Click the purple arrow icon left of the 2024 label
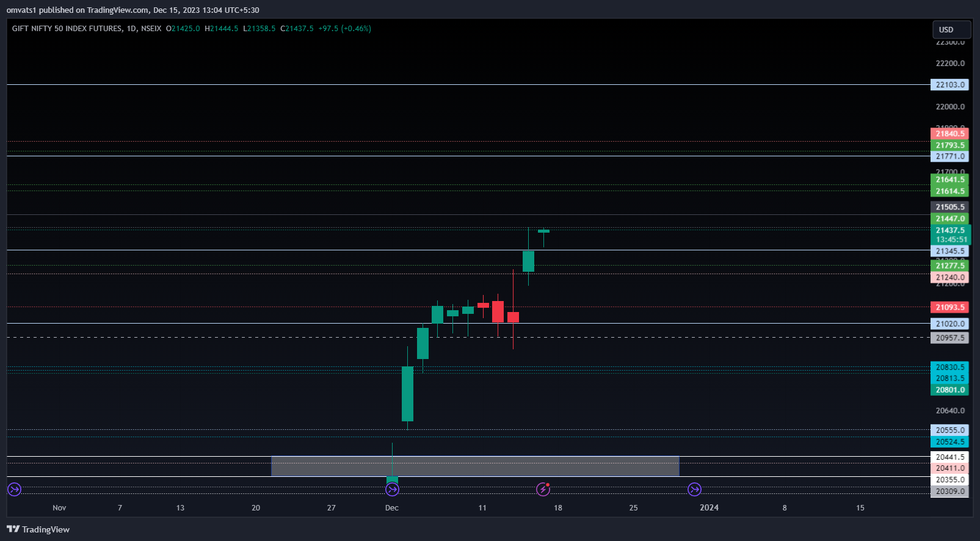This screenshot has height=541, width=980. pos(694,489)
